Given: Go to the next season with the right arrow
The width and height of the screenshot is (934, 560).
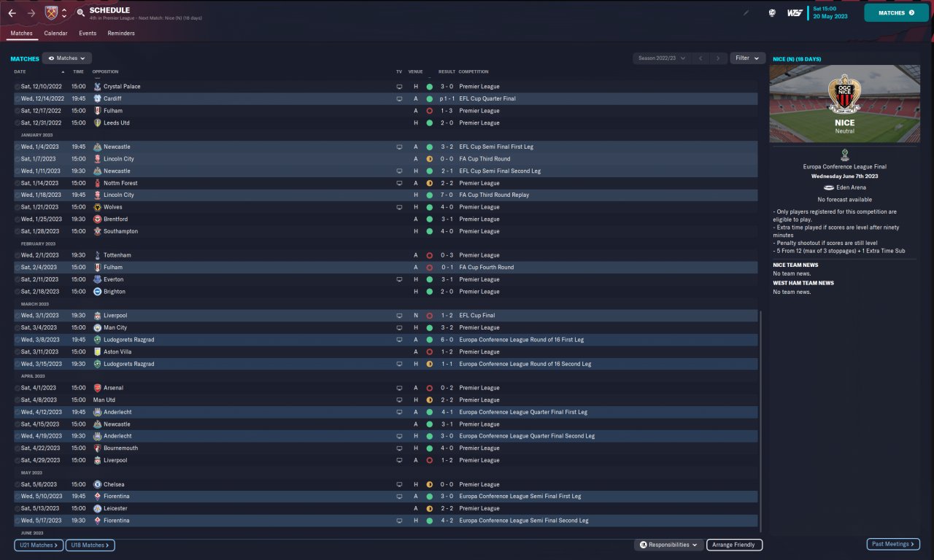Looking at the screenshot, I should pos(719,58).
